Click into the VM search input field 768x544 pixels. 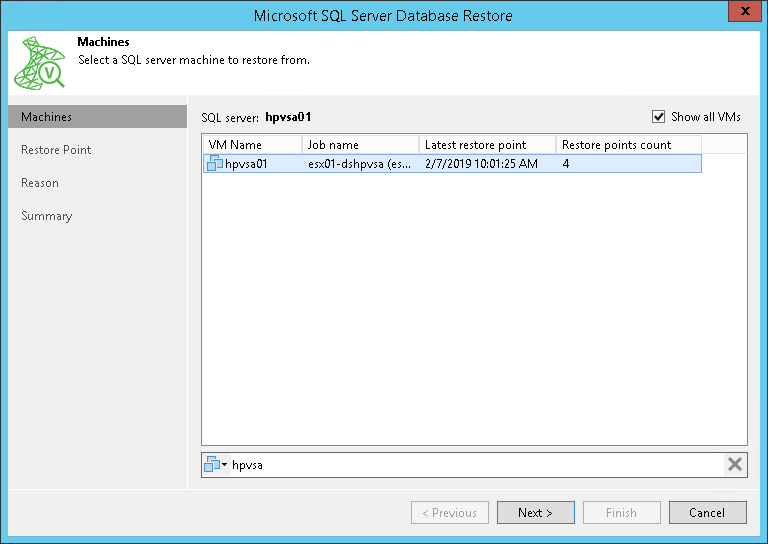click(x=475, y=464)
